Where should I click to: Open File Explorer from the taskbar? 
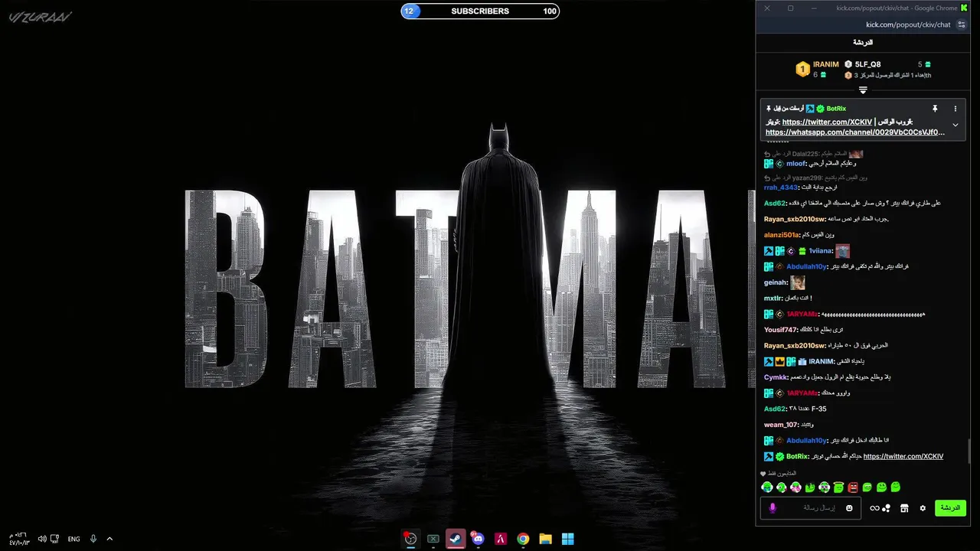click(545, 539)
